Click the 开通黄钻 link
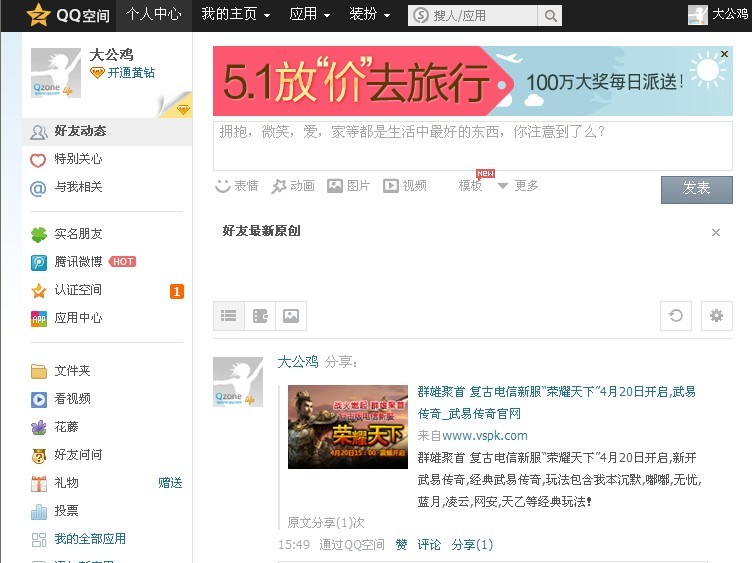This screenshot has width=752, height=563. [122, 73]
